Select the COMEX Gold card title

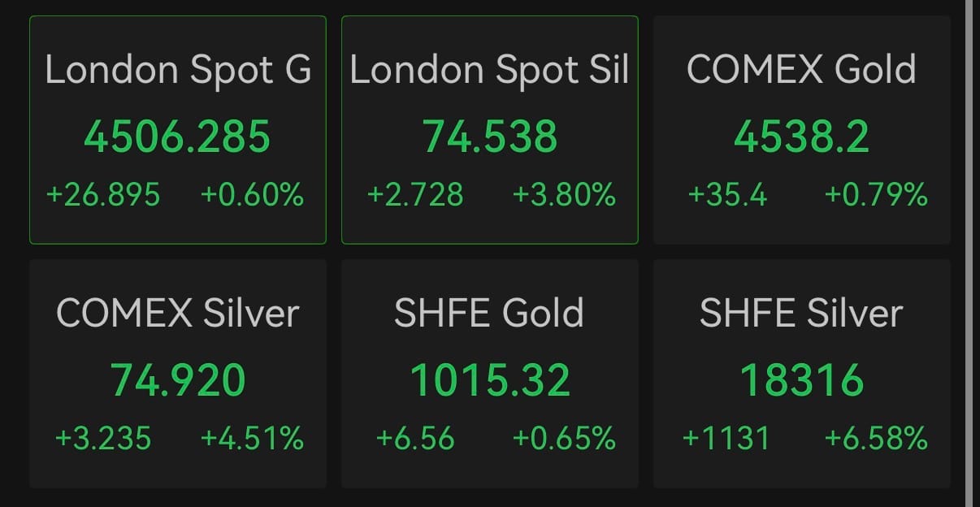801,70
